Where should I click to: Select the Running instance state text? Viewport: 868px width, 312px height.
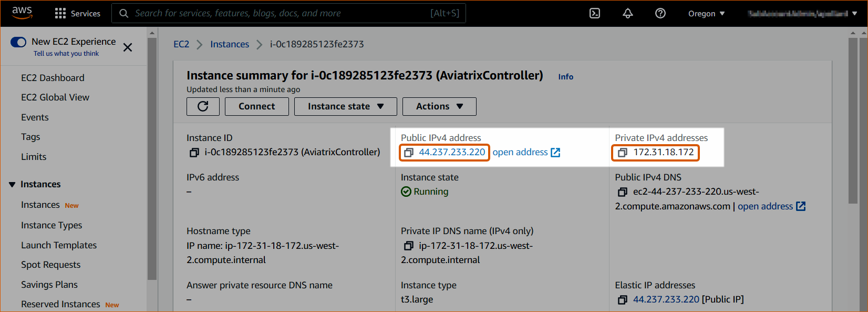pyautogui.click(x=431, y=192)
